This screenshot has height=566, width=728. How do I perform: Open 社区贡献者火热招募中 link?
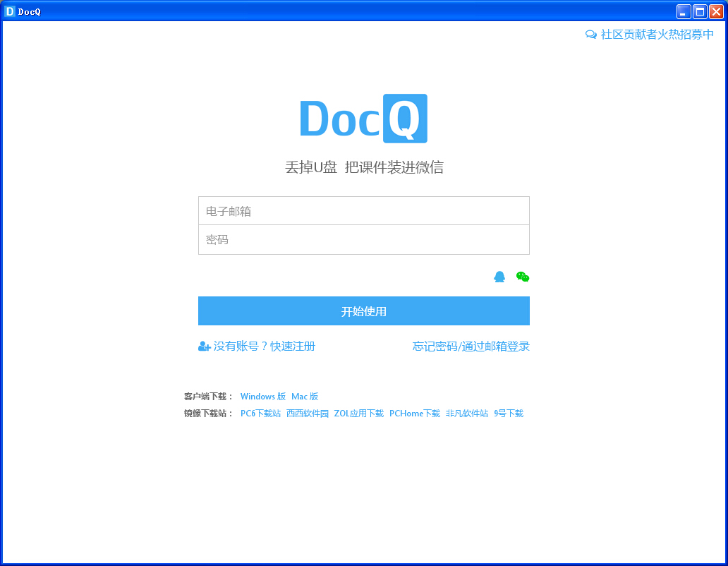(657, 35)
